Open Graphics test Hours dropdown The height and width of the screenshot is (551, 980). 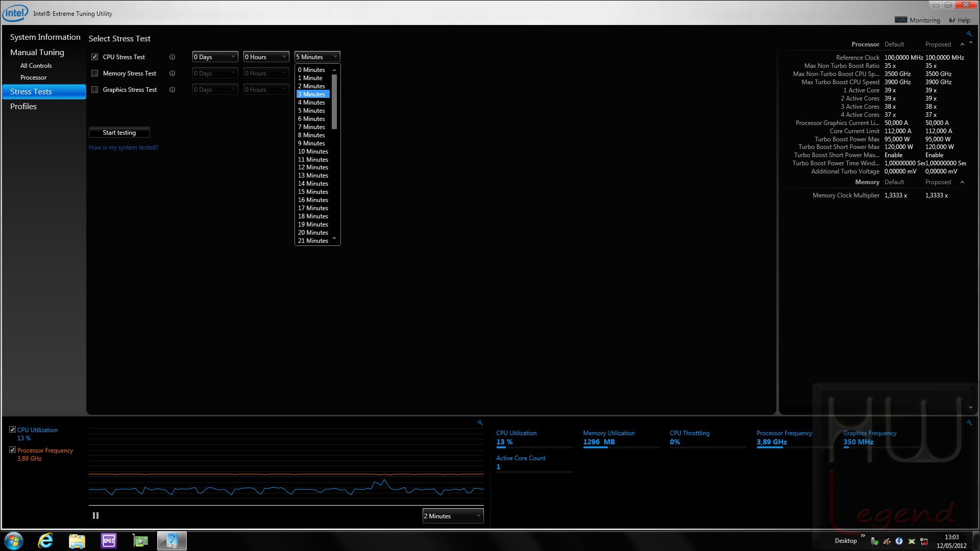click(266, 90)
